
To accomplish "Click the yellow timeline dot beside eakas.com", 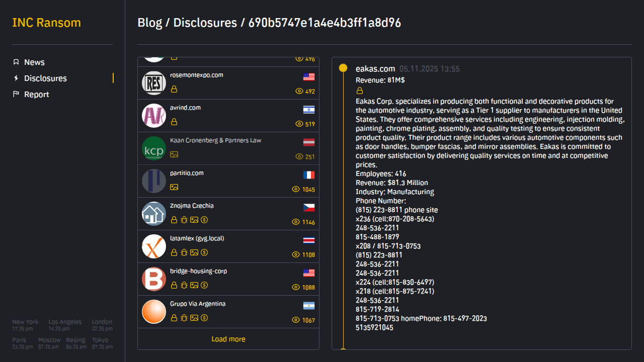I will click(x=343, y=68).
